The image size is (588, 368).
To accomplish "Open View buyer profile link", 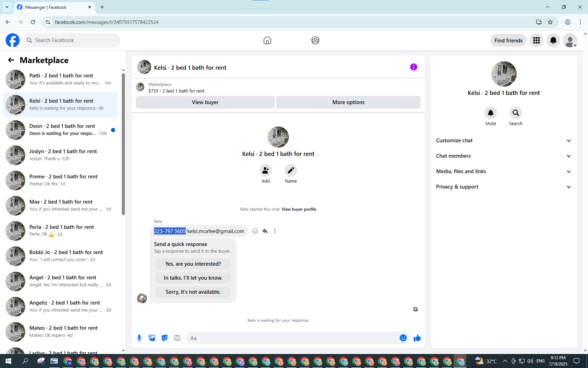I will click(299, 209).
